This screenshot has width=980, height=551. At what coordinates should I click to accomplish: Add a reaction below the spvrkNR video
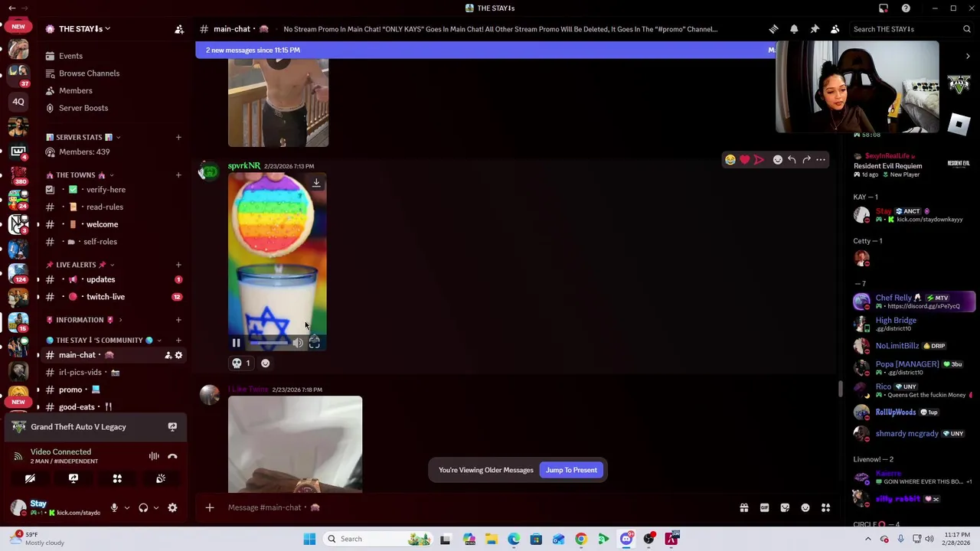pos(265,364)
